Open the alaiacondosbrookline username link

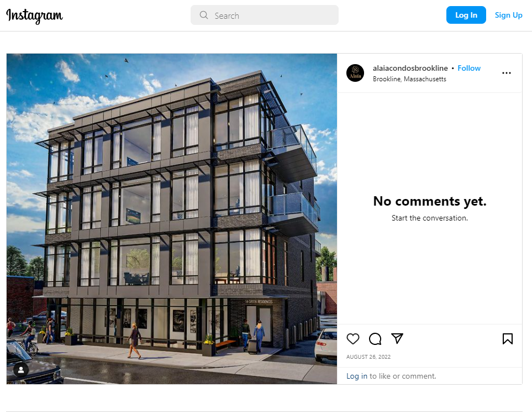pyautogui.click(x=410, y=68)
